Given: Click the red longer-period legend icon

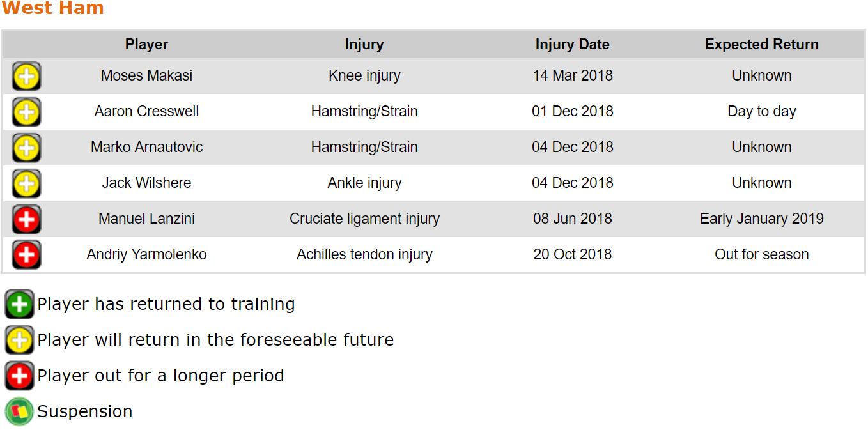Looking at the screenshot, I should coord(19,376).
